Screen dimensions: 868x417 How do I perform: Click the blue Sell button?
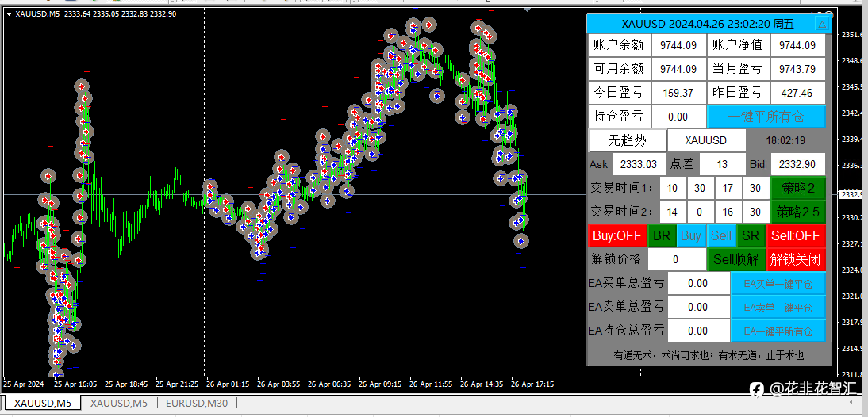tap(720, 235)
